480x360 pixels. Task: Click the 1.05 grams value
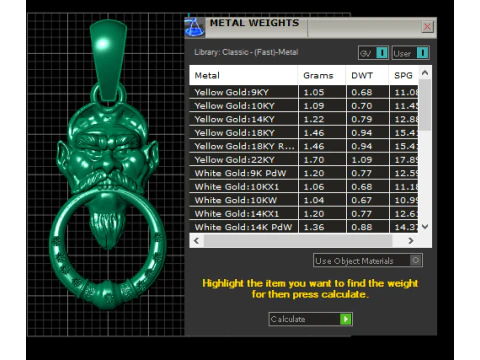point(314,92)
